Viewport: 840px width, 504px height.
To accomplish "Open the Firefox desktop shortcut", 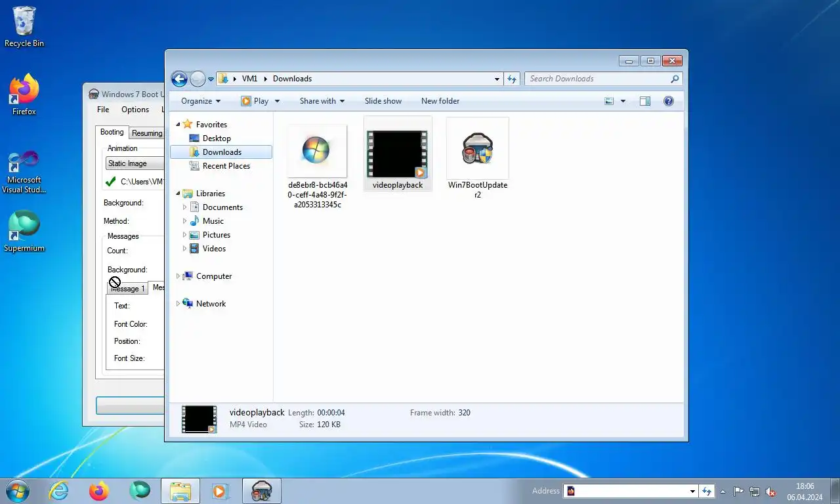I will 24,95.
